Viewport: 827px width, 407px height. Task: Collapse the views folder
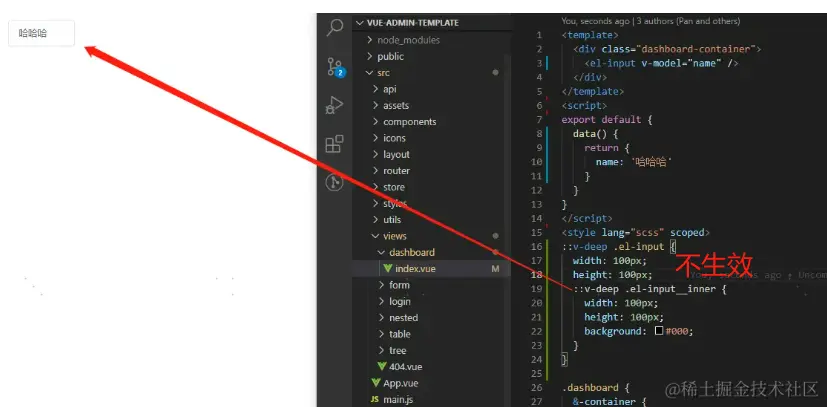pyautogui.click(x=376, y=236)
